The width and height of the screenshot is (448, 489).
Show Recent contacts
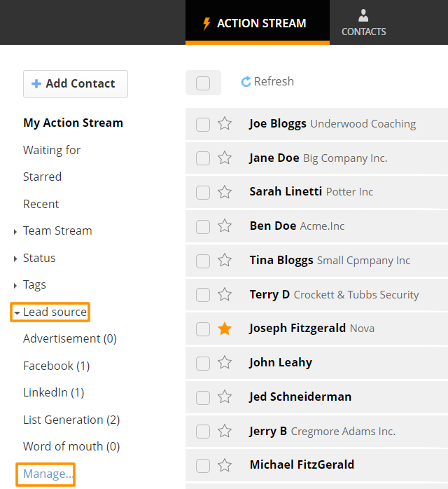(41, 204)
